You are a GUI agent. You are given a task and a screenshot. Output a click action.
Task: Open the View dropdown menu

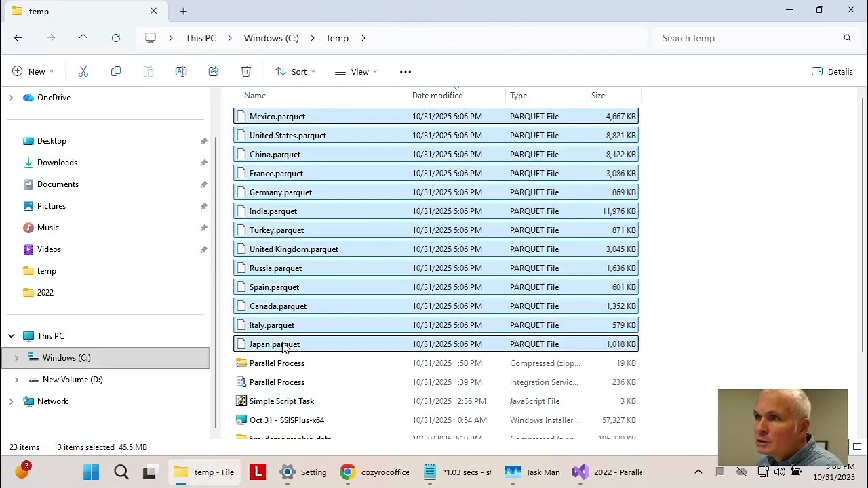pos(356,71)
